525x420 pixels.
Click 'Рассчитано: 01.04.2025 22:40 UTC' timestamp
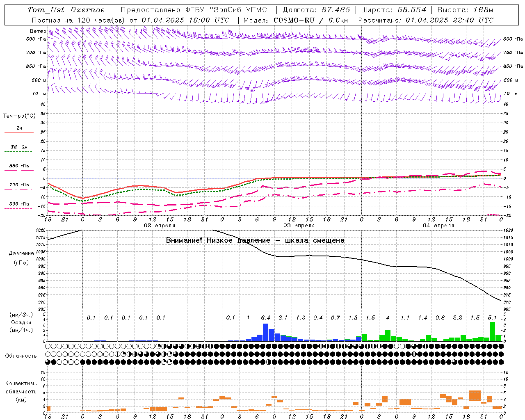coord(426,20)
